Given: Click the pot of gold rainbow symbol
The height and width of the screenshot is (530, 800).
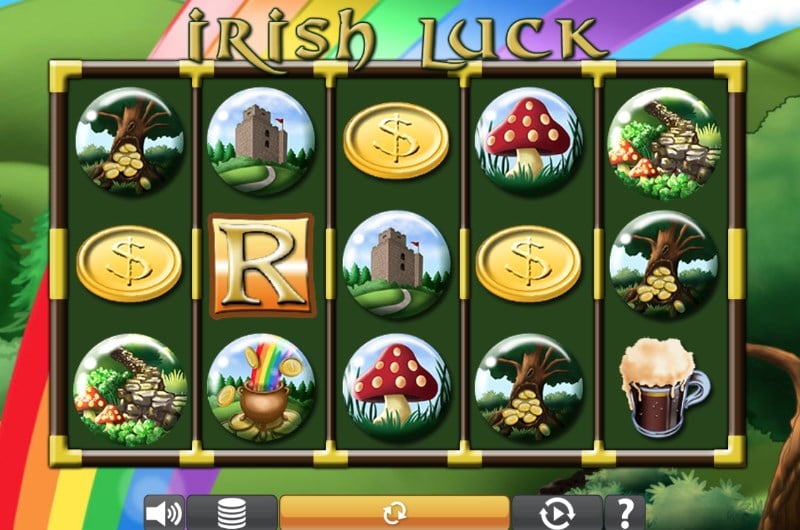Looking at the screenshot, I should pos(262,388).
